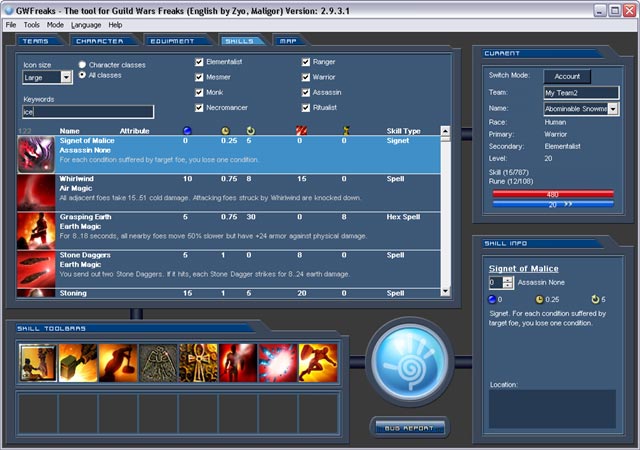This screenshot has width=640, height=450.
Task: Select the eighth toolbar skill with running figure
Action: coord(318,363)
